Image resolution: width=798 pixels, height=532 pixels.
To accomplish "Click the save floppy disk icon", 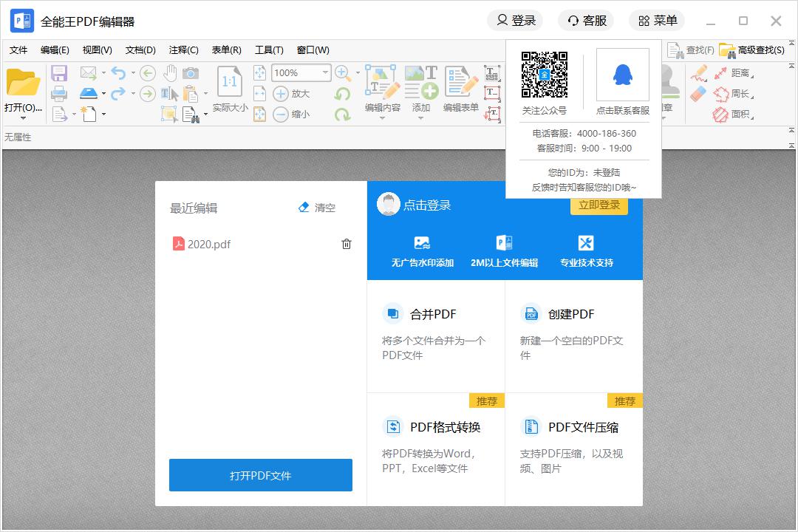I will [59, 73].
